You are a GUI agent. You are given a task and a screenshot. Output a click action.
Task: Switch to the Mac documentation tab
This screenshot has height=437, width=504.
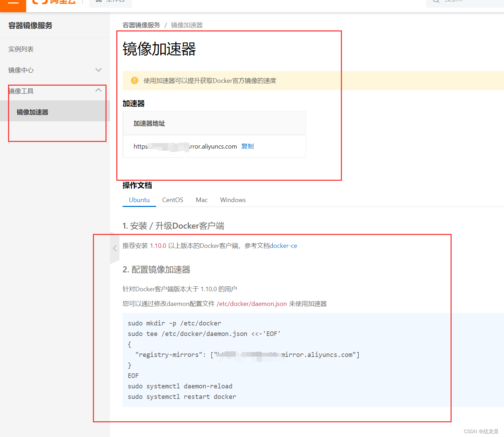[x=202, y=200]
